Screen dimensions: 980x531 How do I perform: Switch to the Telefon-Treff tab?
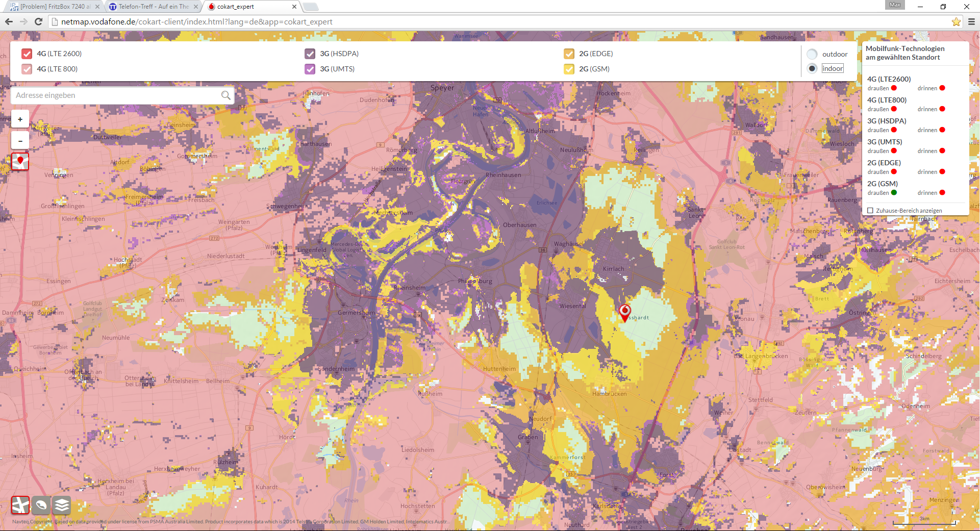[x=153, y=7]
